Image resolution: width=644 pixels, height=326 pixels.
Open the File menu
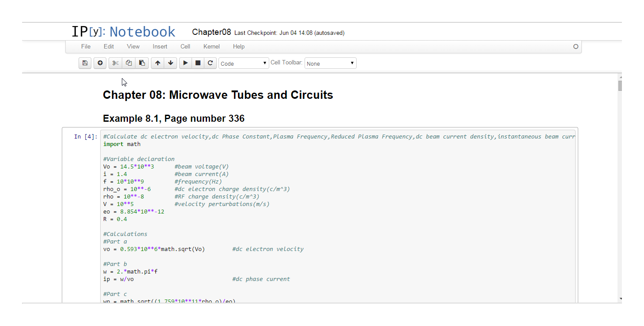pos(86,46)
